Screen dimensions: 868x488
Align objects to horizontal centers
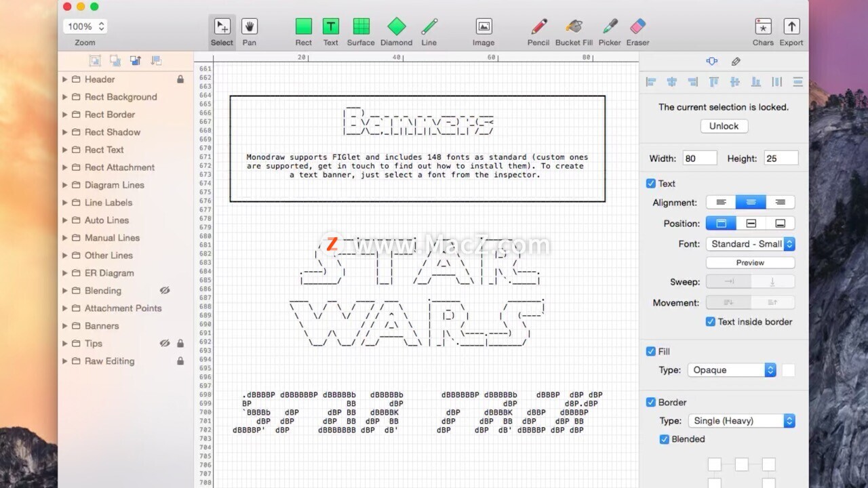tap(672, 82)
